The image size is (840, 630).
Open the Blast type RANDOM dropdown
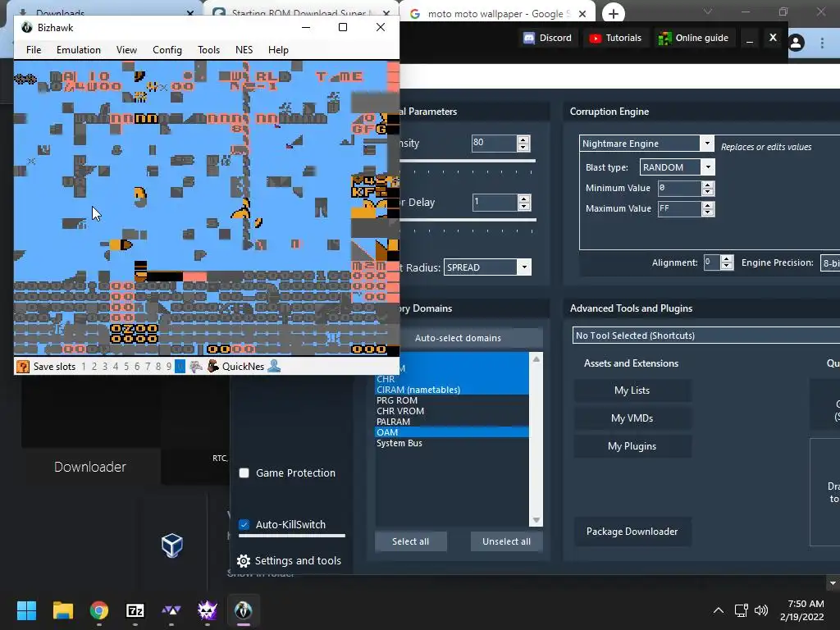(708, 167)
